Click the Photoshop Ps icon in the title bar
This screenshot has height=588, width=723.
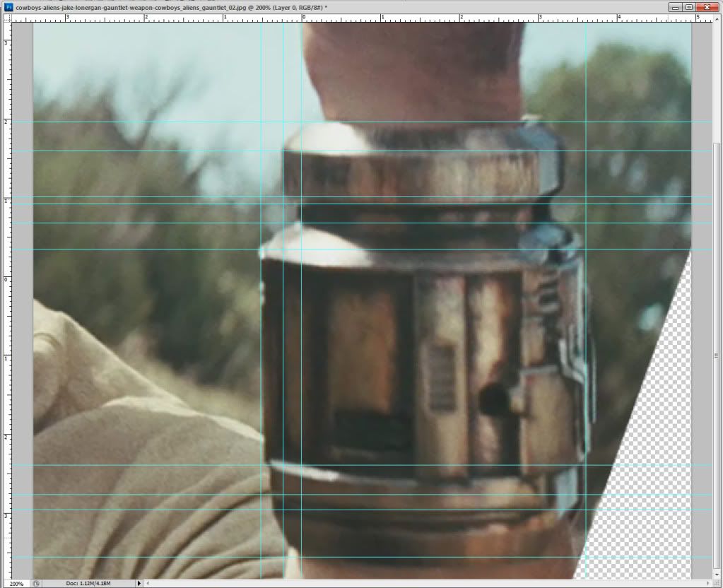[x=7, y=7]
